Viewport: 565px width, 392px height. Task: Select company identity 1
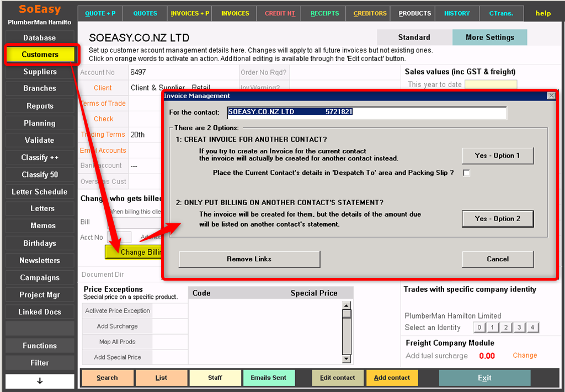pyautogui.click(x=492, y=327)
